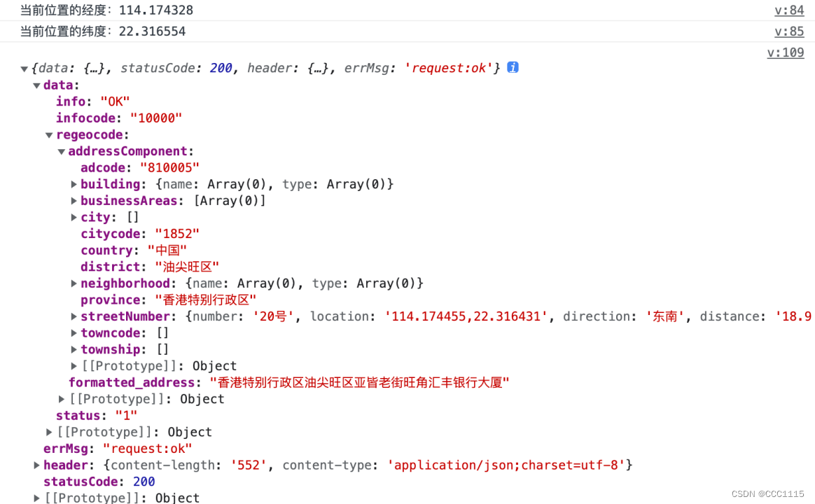Click the businessAreas key name

129,201
